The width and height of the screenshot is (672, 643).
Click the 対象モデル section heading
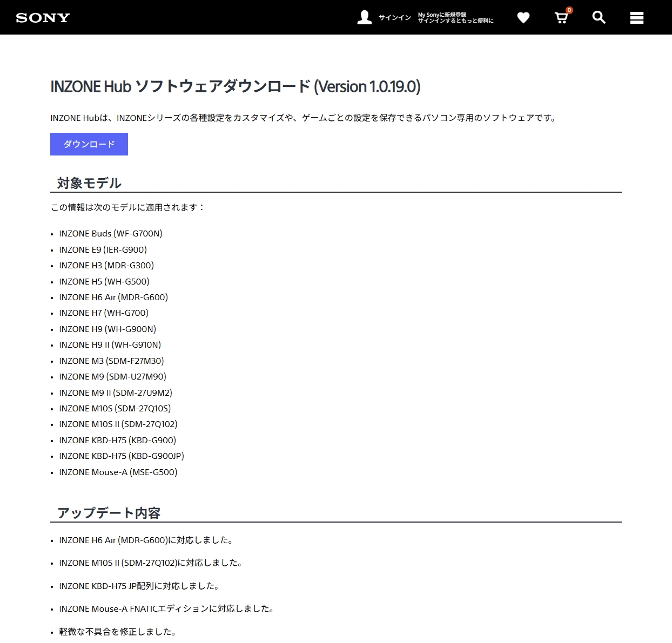tap(89, 183)
